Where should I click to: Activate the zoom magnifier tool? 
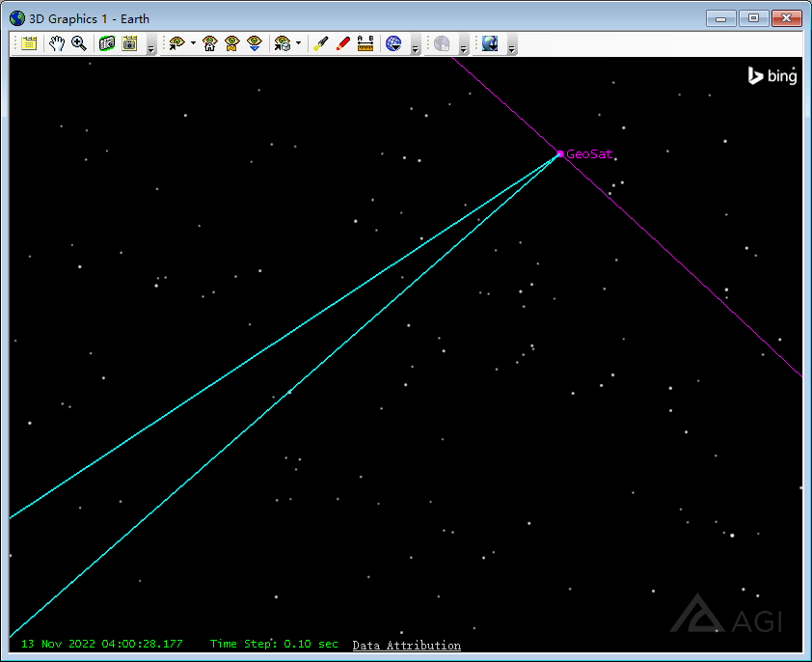click(79, 43)
